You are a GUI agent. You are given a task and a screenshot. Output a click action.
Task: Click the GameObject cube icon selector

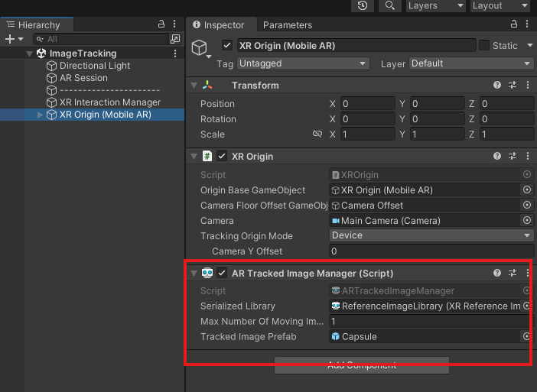coord(200,48)
